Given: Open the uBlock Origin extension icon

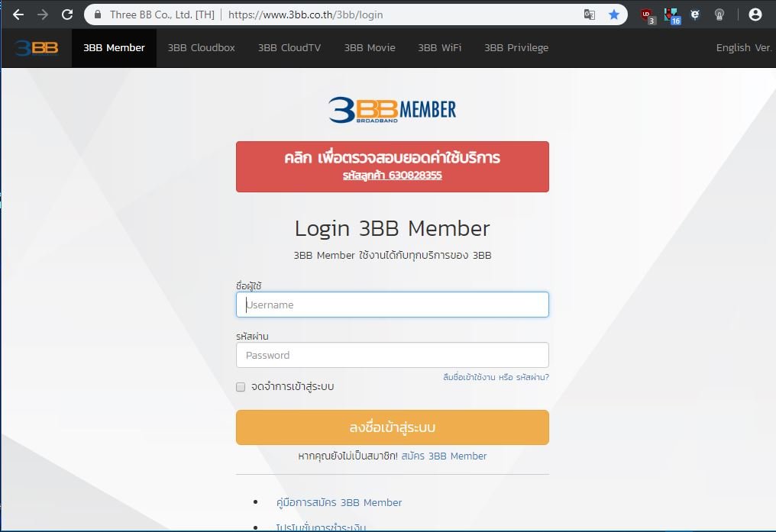Looking at the screenshot, I should 647,15.
